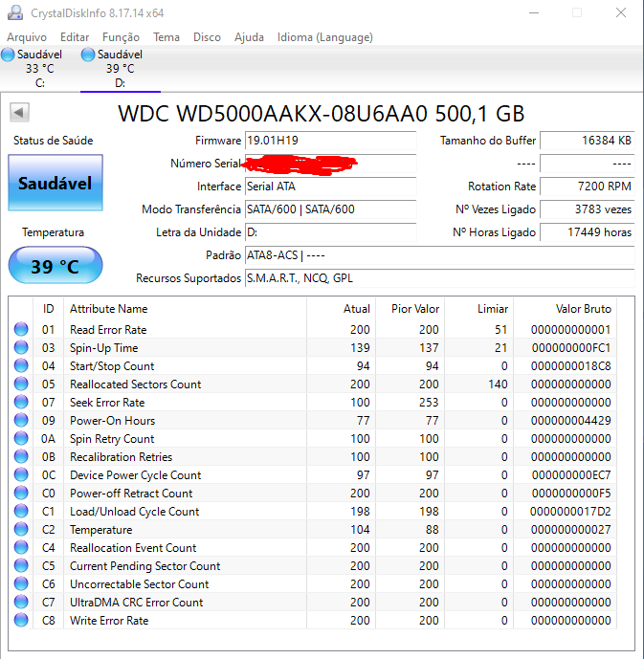
Task: Click status orb for Spin-Up Time
Action: (21, 347)
